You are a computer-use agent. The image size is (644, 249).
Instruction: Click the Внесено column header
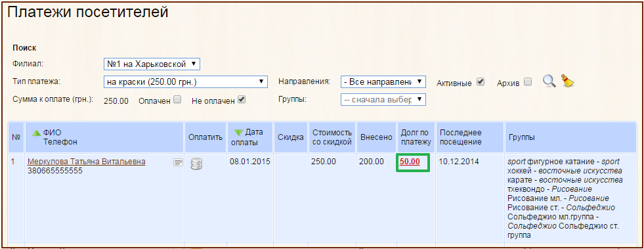377,138
